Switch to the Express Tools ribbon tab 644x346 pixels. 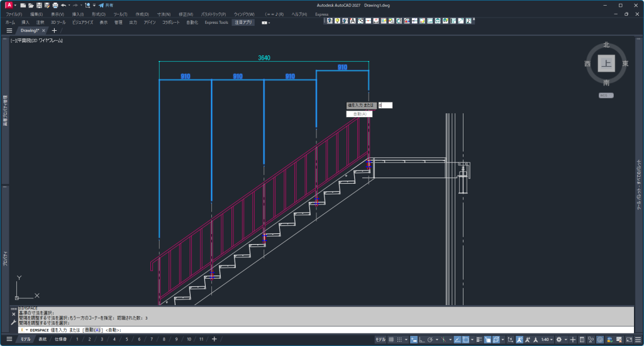tap(216, 22)
